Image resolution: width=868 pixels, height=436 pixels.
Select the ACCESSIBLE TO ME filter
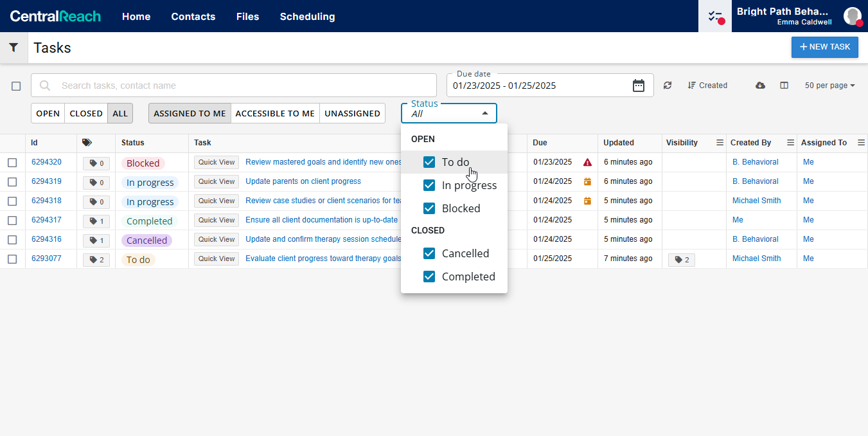[x=275, y=113]
